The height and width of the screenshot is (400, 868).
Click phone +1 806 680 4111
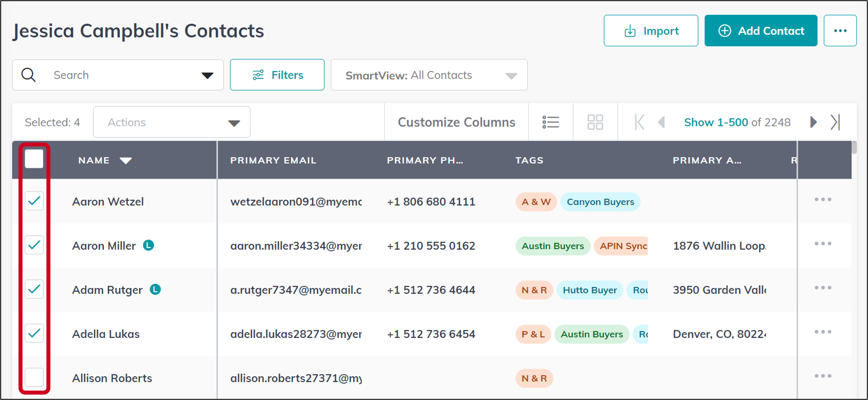click(x=431, y=201)
